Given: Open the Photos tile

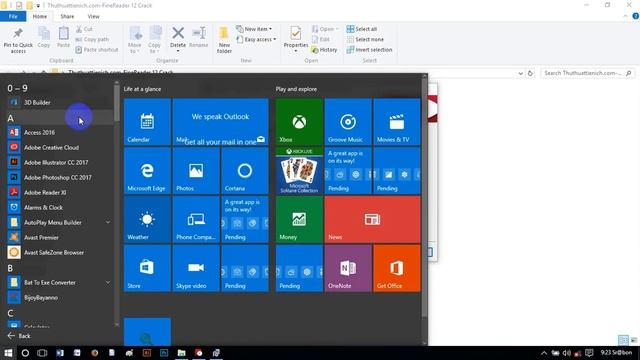Looking at the screenshot, I should [x=196, y=171].
